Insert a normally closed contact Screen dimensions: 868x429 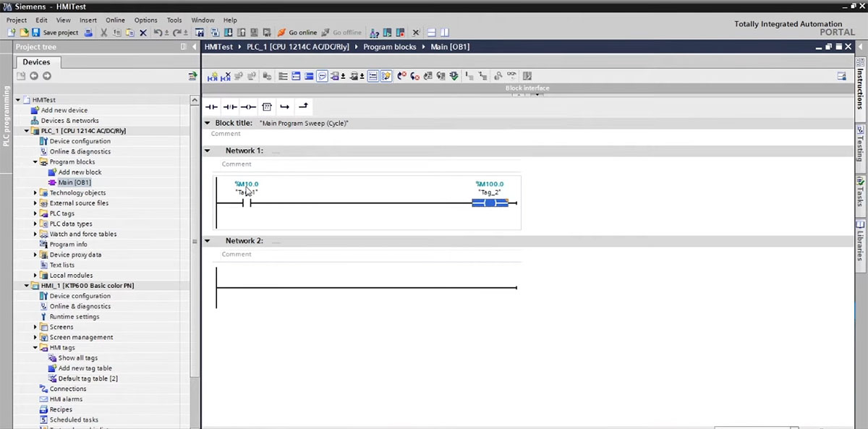[230, 106]
